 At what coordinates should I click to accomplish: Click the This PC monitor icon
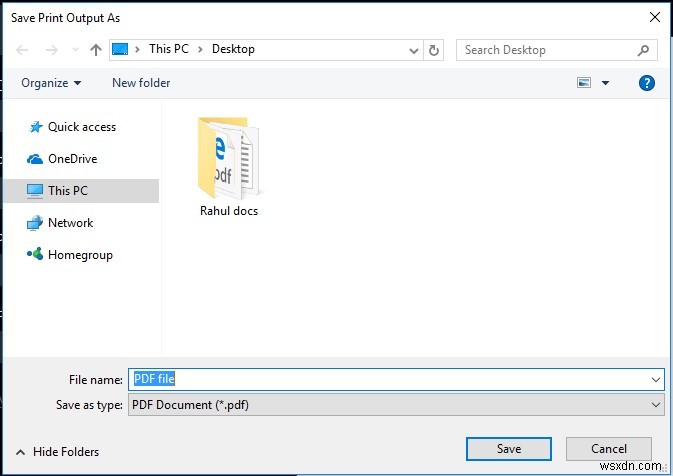click(x=35, y=191)
